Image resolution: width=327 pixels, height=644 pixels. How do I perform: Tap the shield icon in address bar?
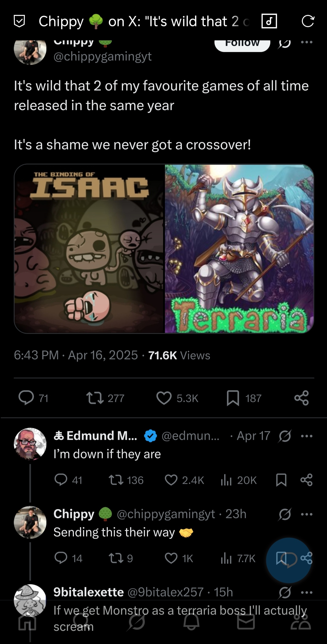[x=19, y=21]
